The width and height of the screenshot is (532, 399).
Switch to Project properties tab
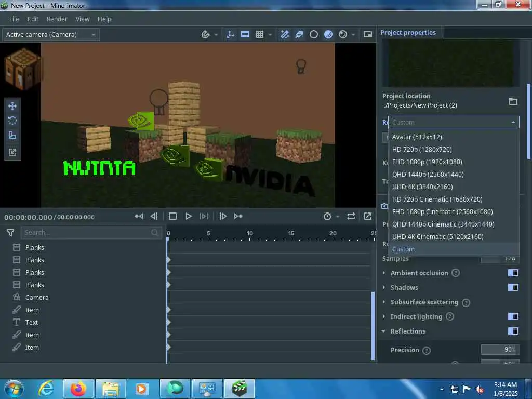click(x=408, y=33)
